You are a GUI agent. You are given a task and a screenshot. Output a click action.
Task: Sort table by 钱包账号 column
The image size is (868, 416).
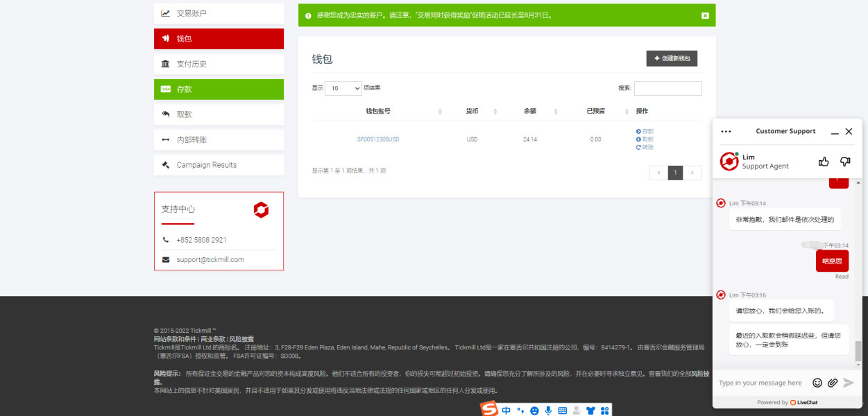(377, 111)
